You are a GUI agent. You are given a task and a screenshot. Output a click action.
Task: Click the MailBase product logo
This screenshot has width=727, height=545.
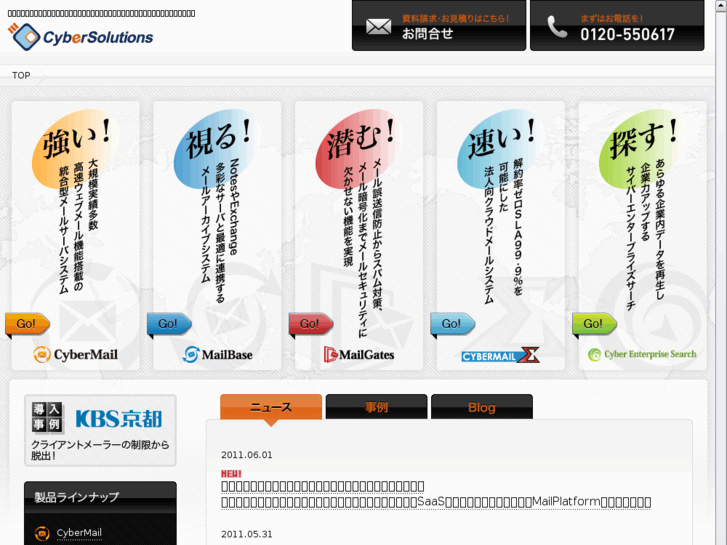click(217, 355)
